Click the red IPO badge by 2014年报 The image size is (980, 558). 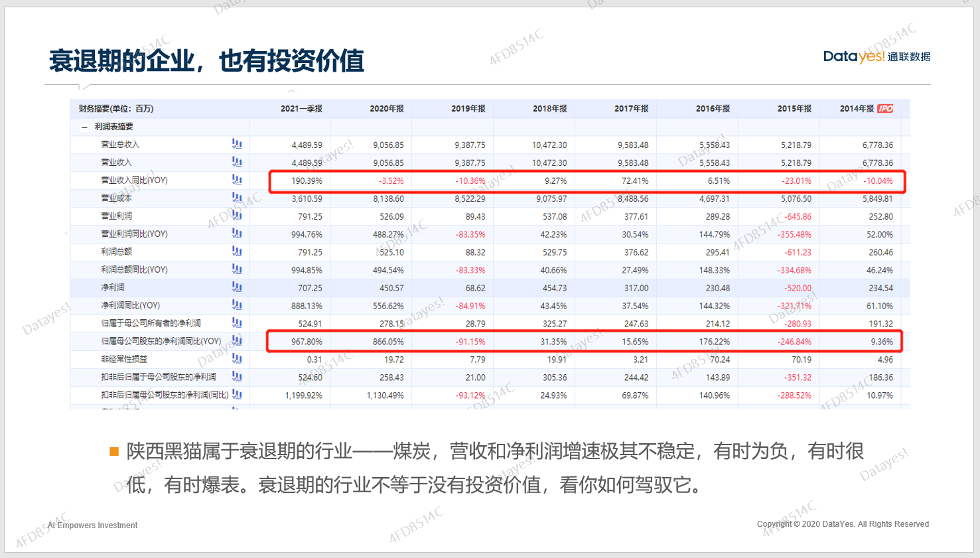coord(885,109)
